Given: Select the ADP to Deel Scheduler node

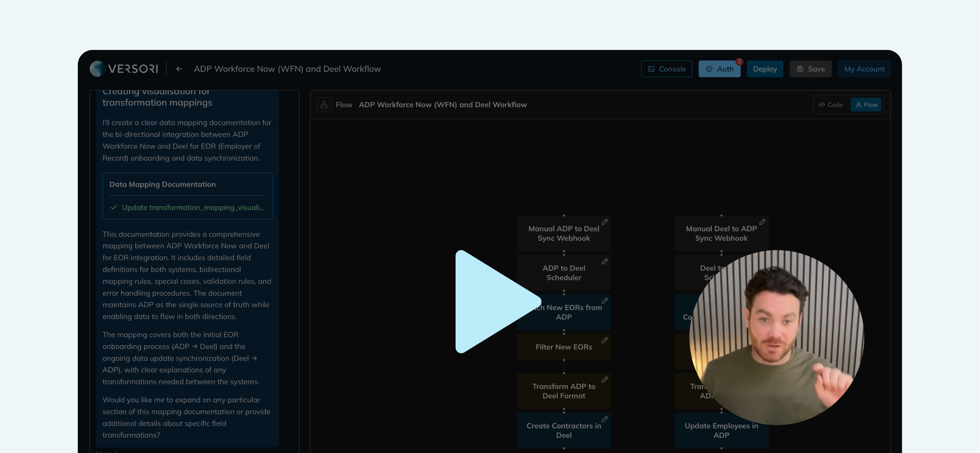Looking at the screenshot, I should pos(563,273).
